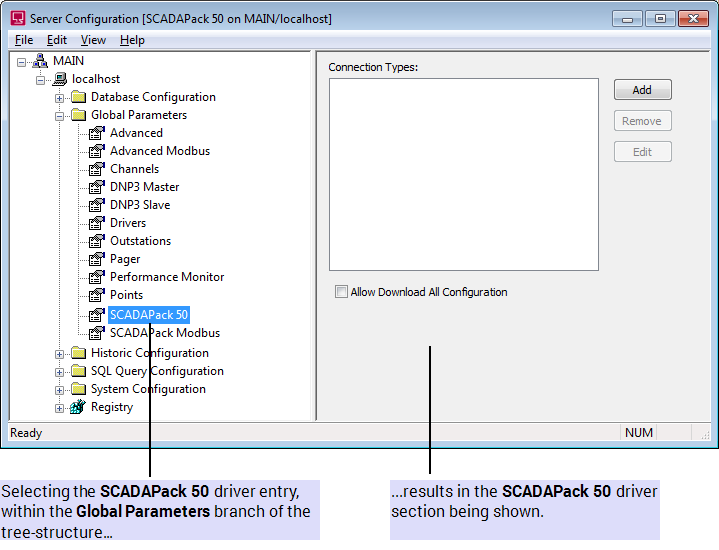Viewport: 719px width, 550px height.
Task: Enable Allow Download All Configuration checkbox
Action: click(x=342, y=292)
